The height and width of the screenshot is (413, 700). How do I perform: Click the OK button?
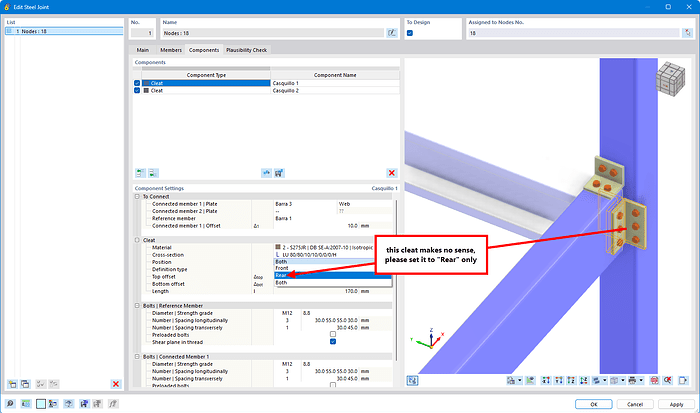click(x=593, y=403)
